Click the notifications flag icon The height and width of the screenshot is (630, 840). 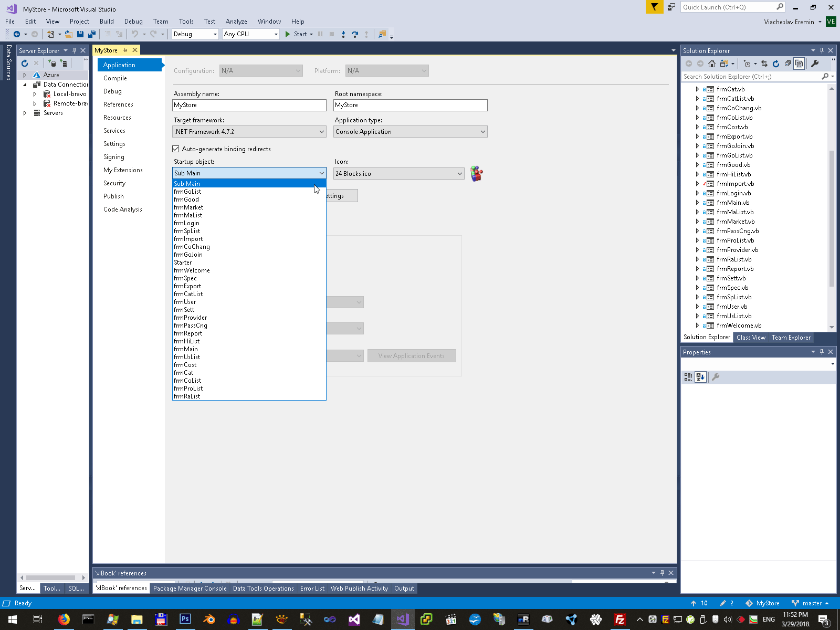tap(655, 7)
